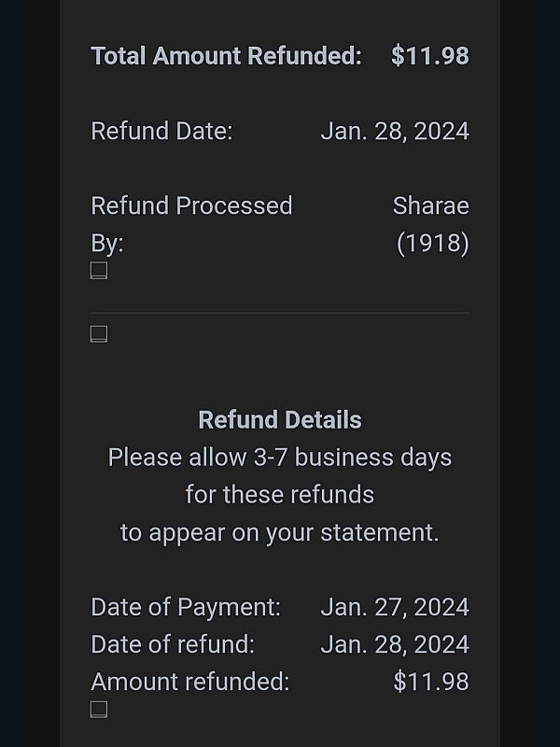Click the placeholder icon beneath "Amount refunded"
The height and width of the screenshot is (747, 560).
[99, 710]
